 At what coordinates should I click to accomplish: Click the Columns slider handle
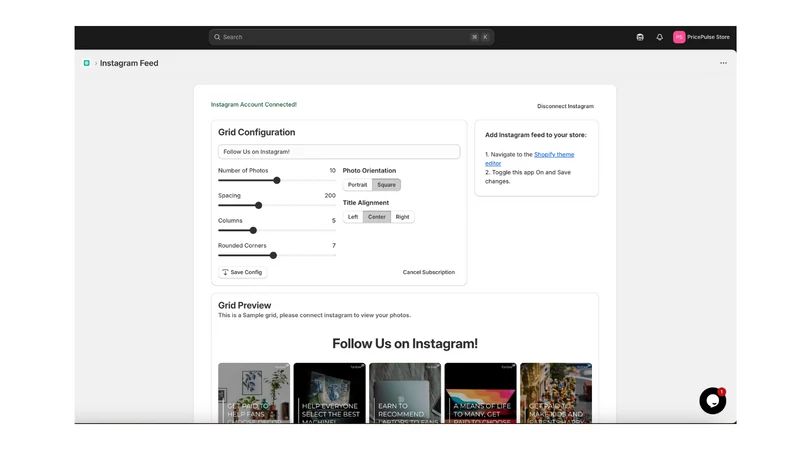[x=253, y=230]
